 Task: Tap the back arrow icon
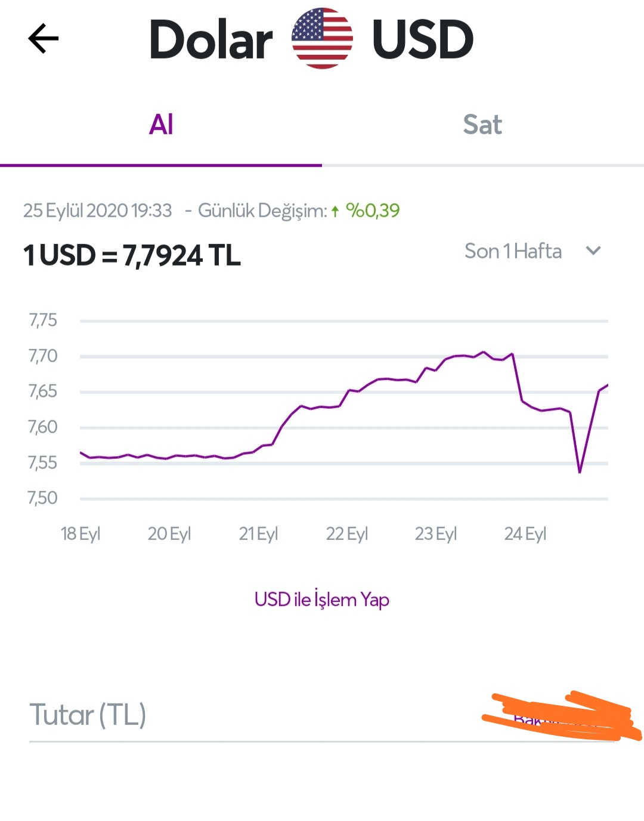[44, 39]
